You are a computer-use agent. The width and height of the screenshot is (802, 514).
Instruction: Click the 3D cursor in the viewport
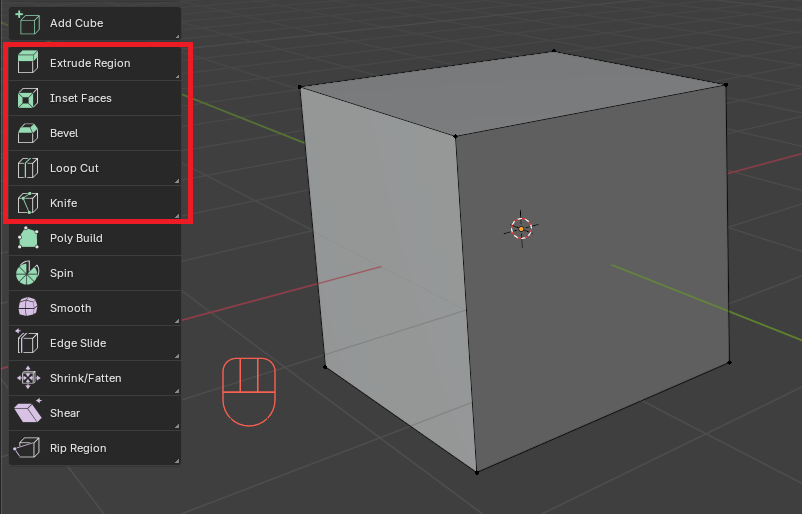pos(521,229)
